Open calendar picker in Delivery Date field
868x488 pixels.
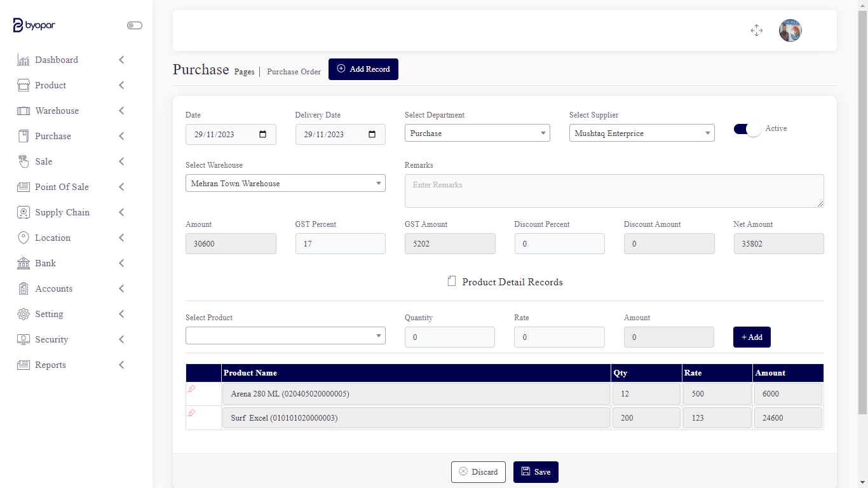(372, 135)
